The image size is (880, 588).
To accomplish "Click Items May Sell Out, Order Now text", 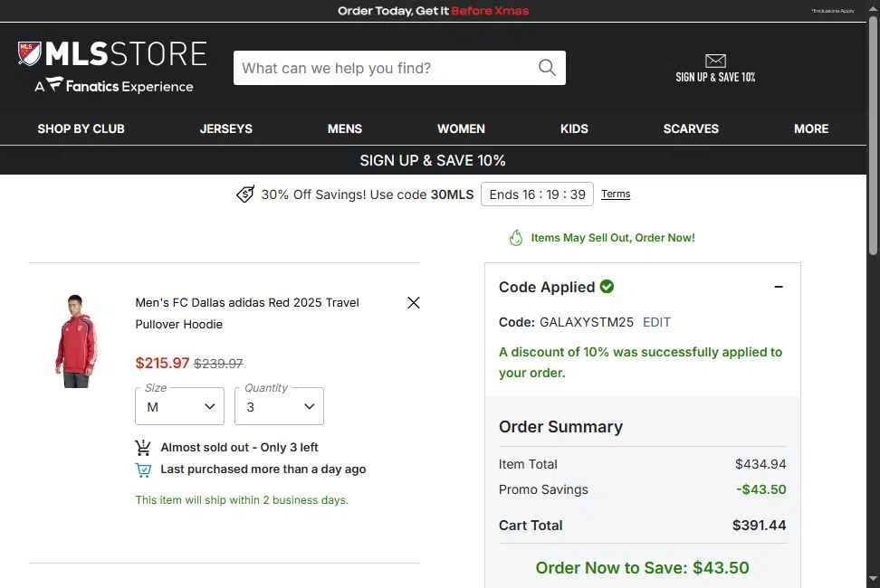I will coord(613,238).
